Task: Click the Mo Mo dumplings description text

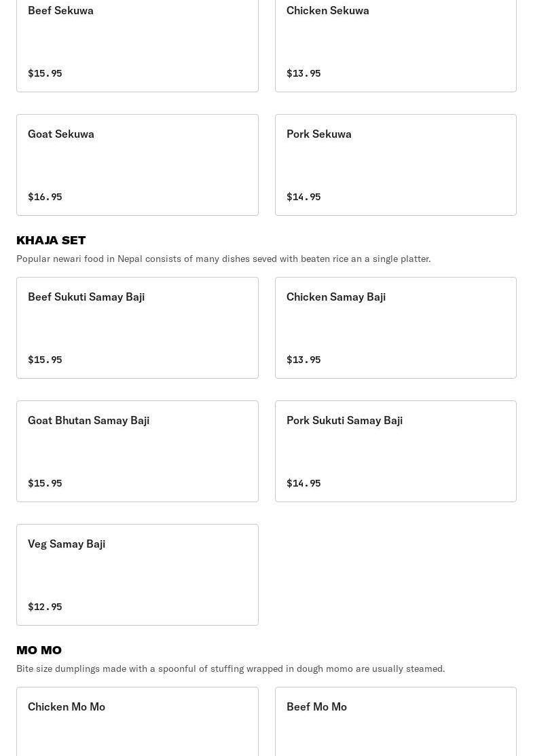Action: (231, 668)
